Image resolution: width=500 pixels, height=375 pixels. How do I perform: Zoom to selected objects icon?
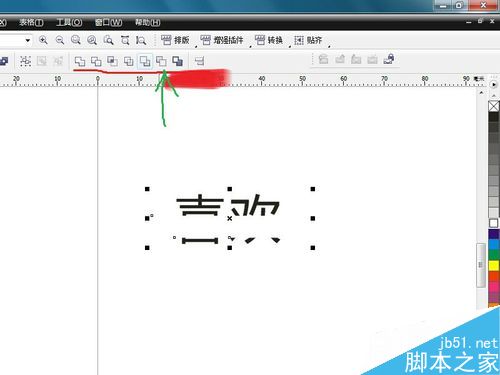76,40
